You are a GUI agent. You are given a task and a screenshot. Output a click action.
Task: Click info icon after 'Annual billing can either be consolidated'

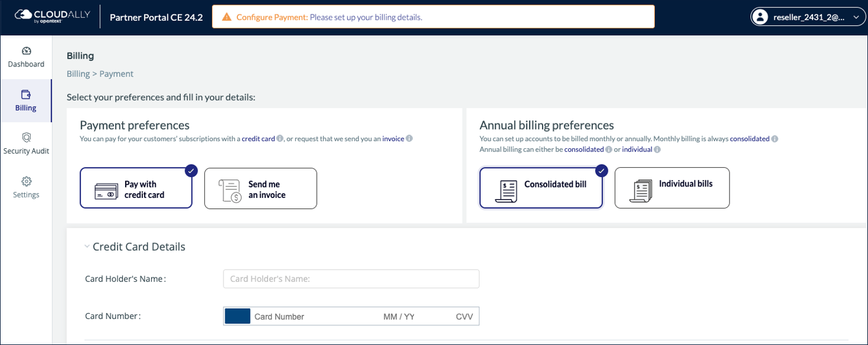coord(609,149)
